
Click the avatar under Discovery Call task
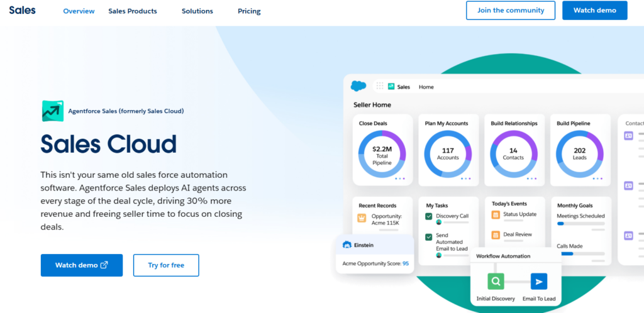pyautogui.click(x=438, y=222)
